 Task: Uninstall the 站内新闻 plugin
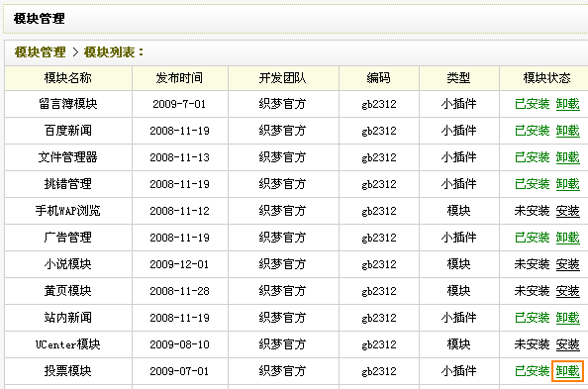(x=567, y=318)
